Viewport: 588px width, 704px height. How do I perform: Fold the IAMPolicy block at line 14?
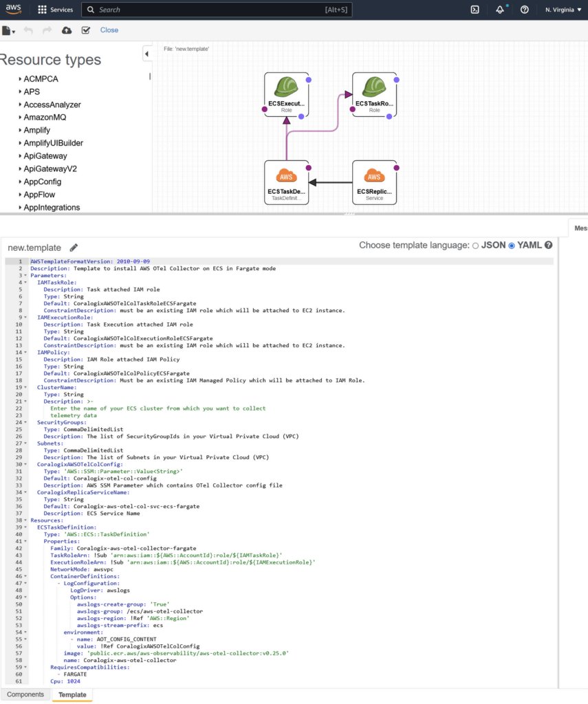tap(25, 353)
